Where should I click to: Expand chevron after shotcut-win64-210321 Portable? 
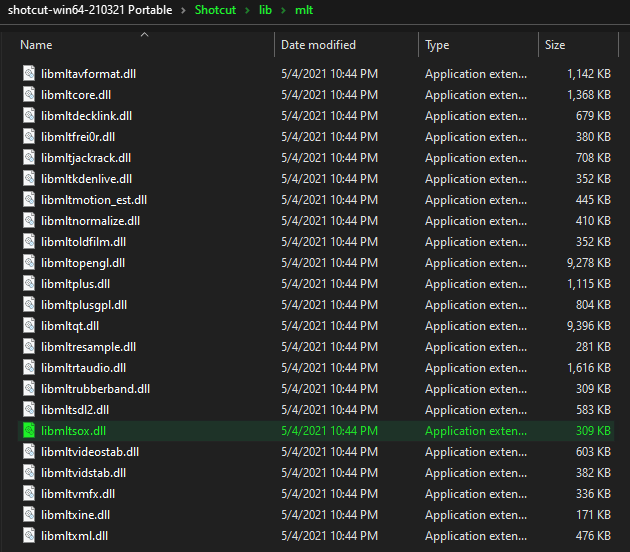click(x=183, y=10)
